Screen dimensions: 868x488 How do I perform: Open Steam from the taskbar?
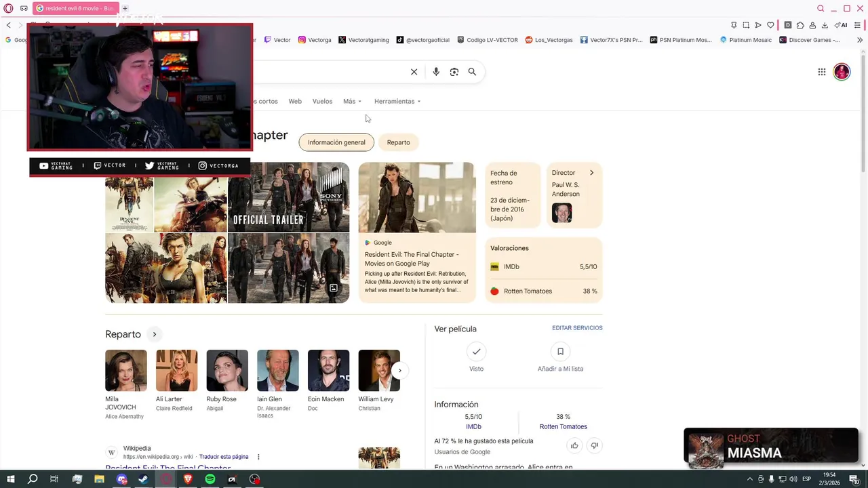tap(144, 479)
